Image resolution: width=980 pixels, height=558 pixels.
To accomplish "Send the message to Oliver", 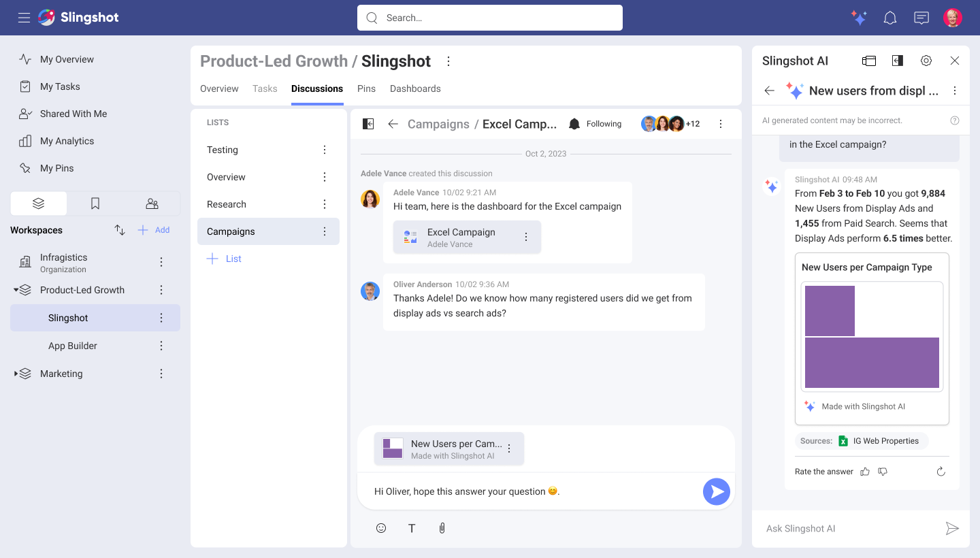I will tap(717, 491).
